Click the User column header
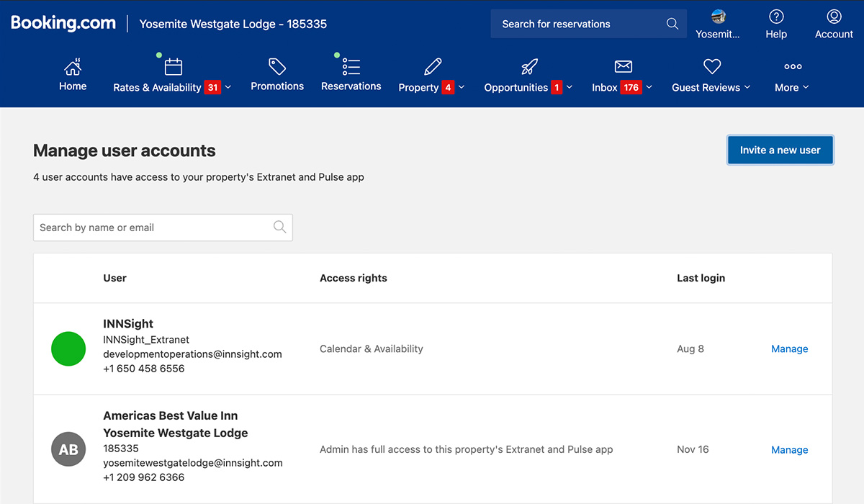This screenshot has width=864, height=504. coord(115,278)
